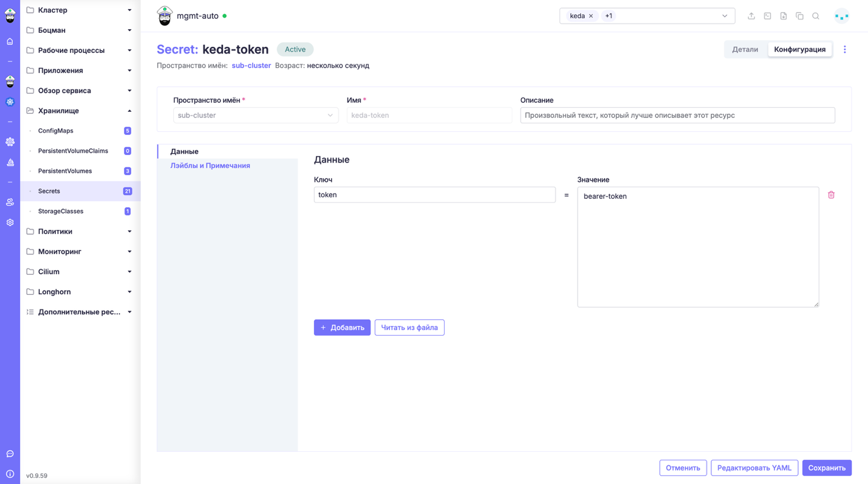Expand the Приложения menu group
Image resolution: width=868 pixels, height=484 pixels.
pos(80,71)
